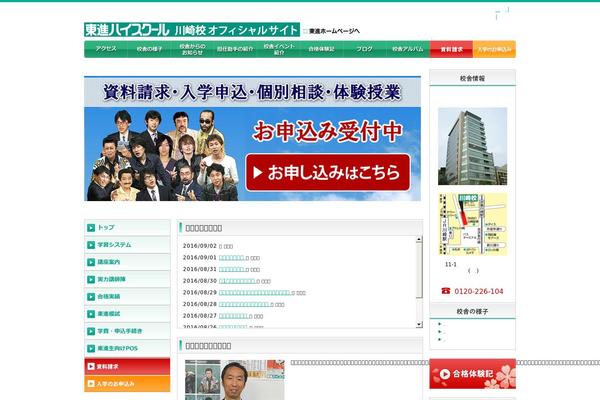Click the arrow icon on orange sidebar 入学のお申込み
The height and width of the screenshot is (400, 600).
click(x=91, y=383)
